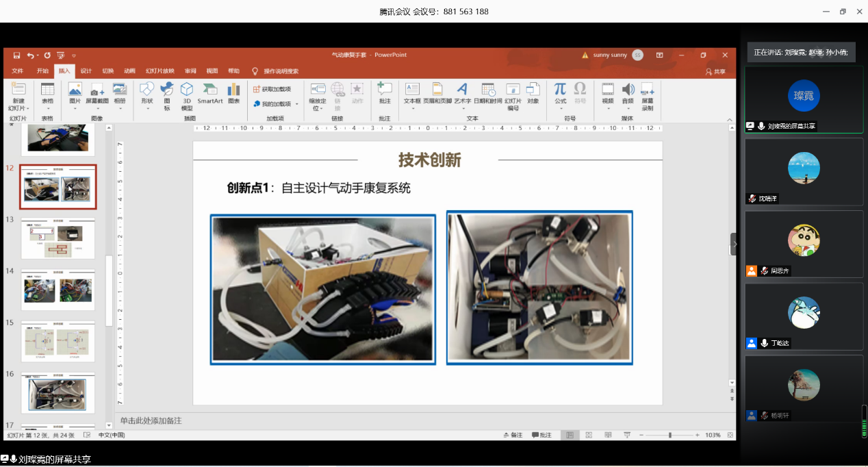Click the 共享 (Share) button
Viewport: 868px width, 467px height.
(715, 71)
